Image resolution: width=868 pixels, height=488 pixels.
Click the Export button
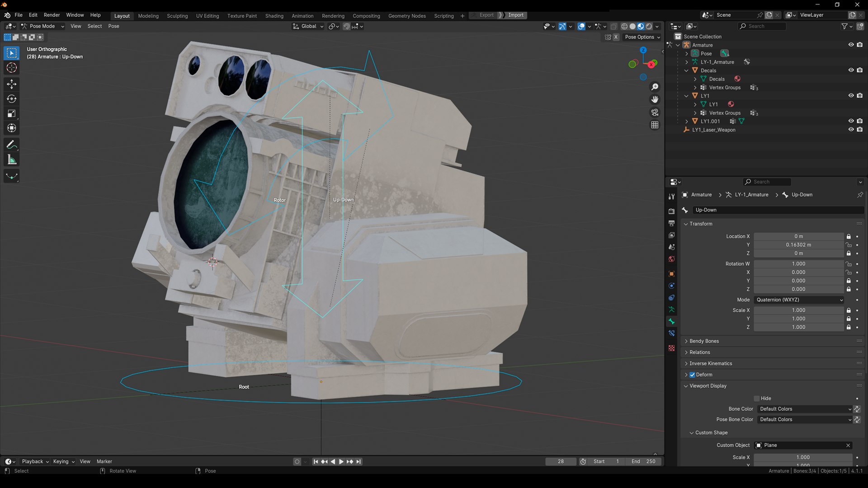click(486, 15)
